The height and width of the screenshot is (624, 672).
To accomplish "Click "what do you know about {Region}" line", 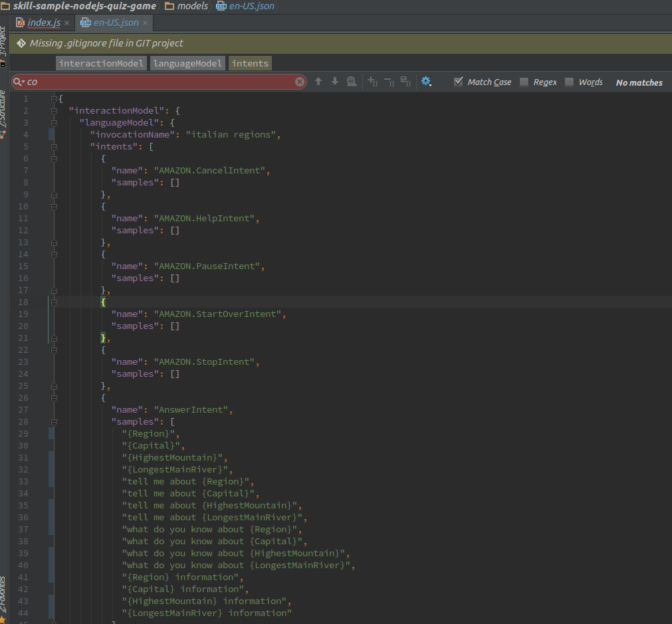I will (x=209, y=530).
